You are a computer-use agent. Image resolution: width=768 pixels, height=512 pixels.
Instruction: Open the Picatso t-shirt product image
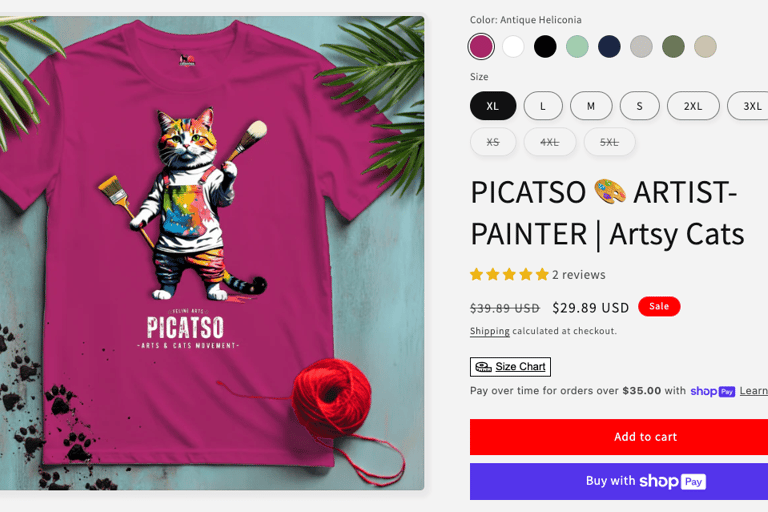(212, 252)
